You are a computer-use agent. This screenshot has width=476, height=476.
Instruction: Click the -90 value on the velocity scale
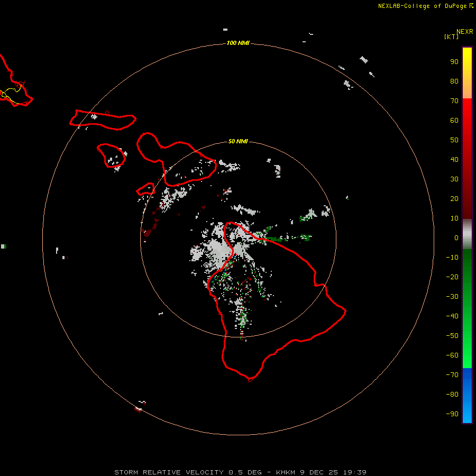(x=452, y=414)
